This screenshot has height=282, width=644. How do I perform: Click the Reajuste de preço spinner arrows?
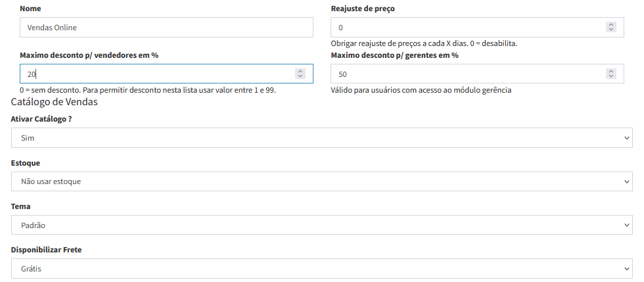tap(611, 28)
